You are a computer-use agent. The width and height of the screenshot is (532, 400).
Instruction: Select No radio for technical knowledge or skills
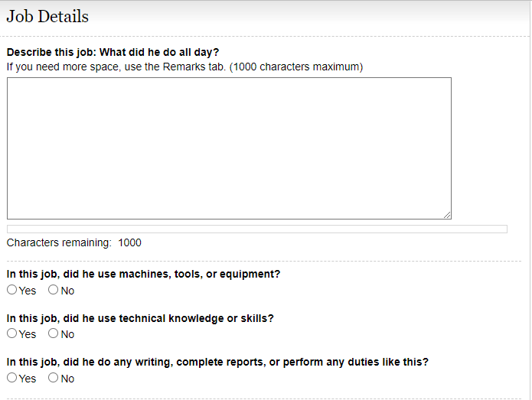(53, 333)
